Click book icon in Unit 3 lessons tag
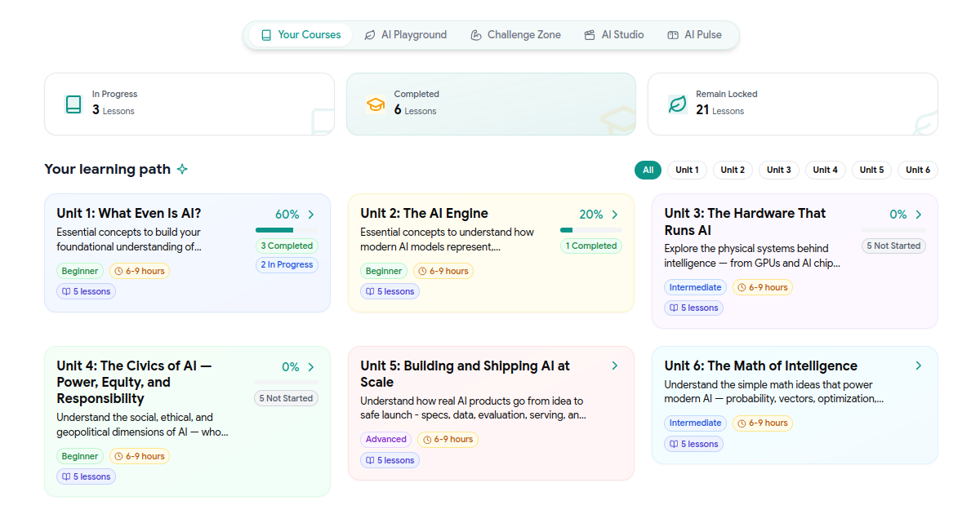This screenshot has height=514, width=980. coord(675,308)
